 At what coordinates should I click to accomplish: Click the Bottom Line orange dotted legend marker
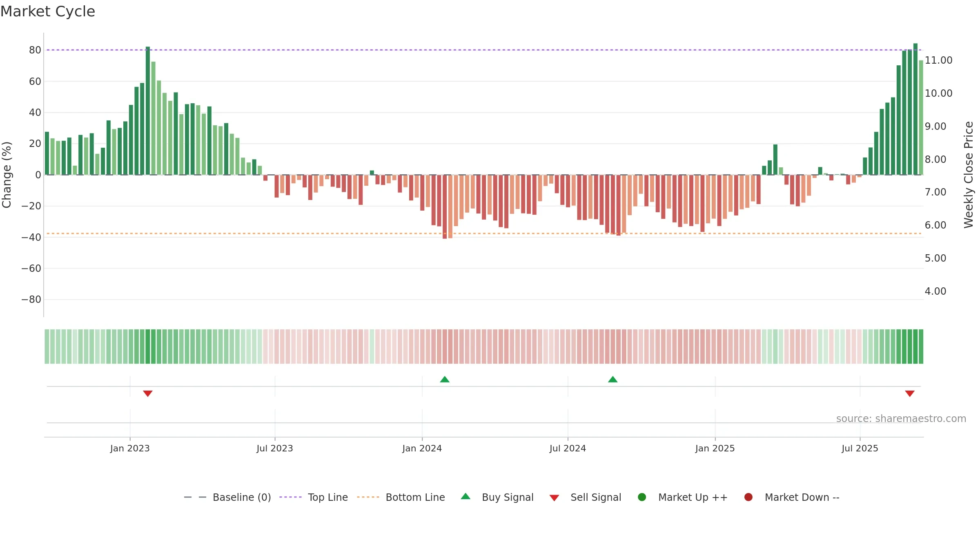tap(368, 497)
